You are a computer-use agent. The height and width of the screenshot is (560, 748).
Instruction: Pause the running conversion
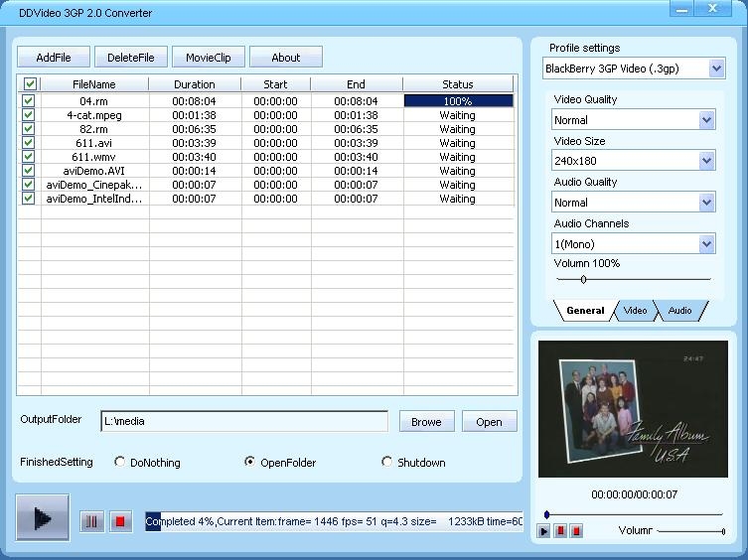(x=91, y=521)
